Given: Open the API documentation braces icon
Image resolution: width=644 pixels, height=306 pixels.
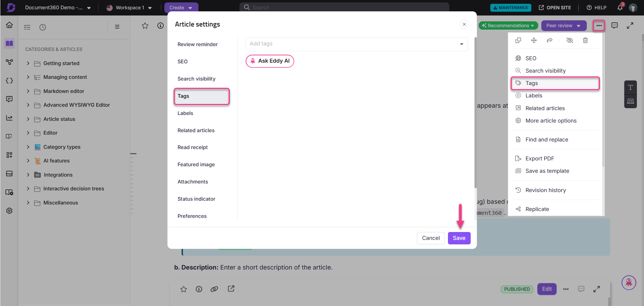Looking at the screenshot, I should point(9,81).
